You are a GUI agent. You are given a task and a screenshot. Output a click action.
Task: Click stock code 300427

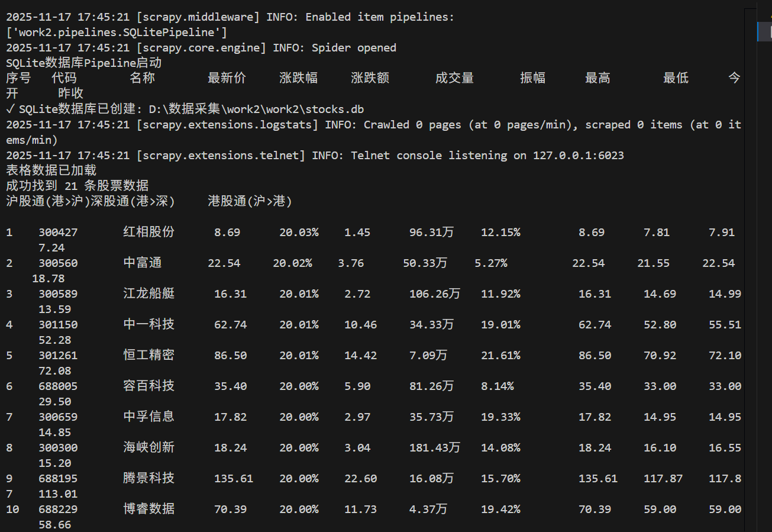[58, 233]
